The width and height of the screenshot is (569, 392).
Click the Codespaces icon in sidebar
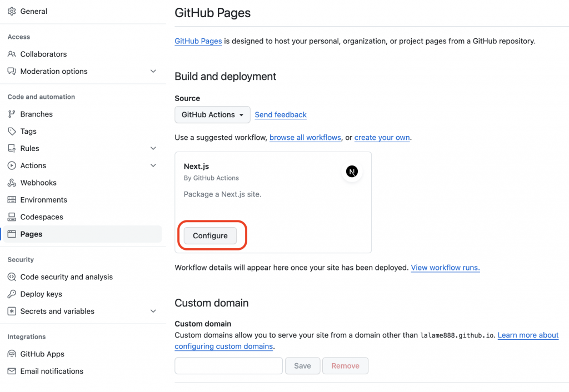12,217
